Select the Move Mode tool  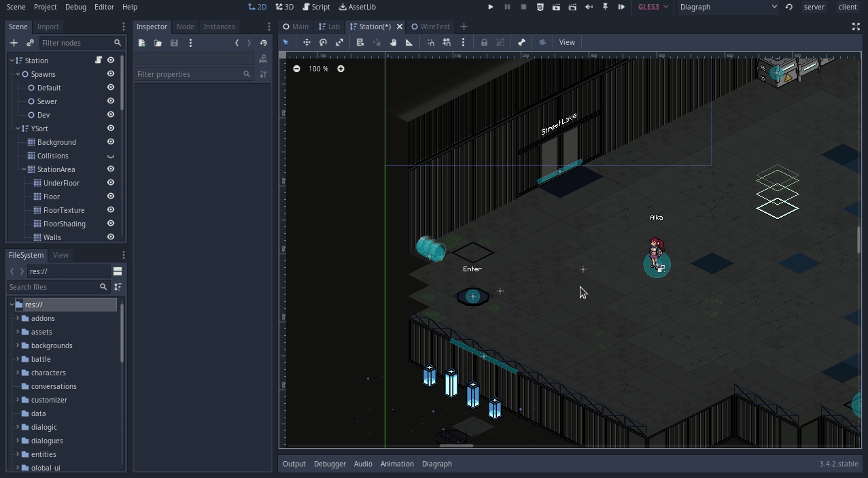[307, 42]
